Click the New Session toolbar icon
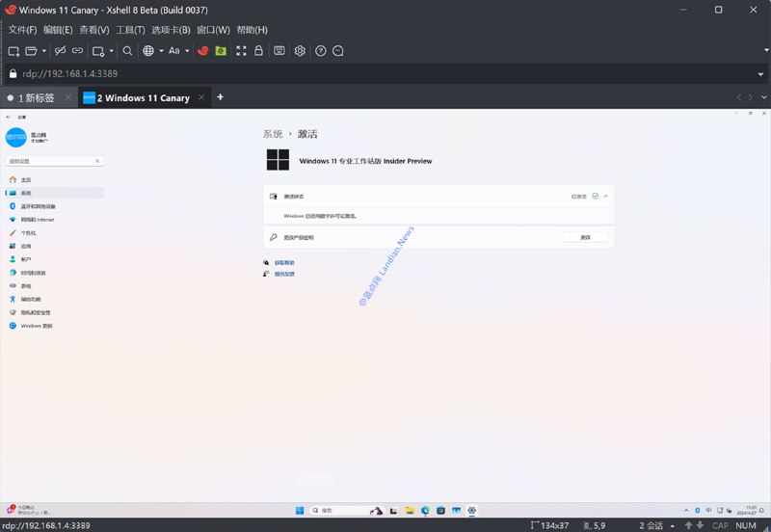This screenshot has width=771, height=532. (x=13, y=51)
